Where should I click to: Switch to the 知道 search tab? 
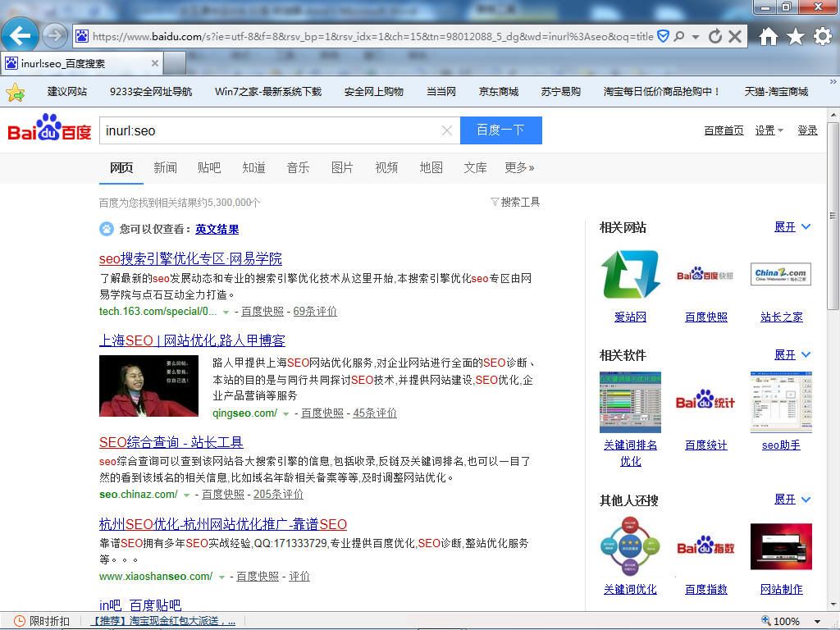click(x=253, y=167)
